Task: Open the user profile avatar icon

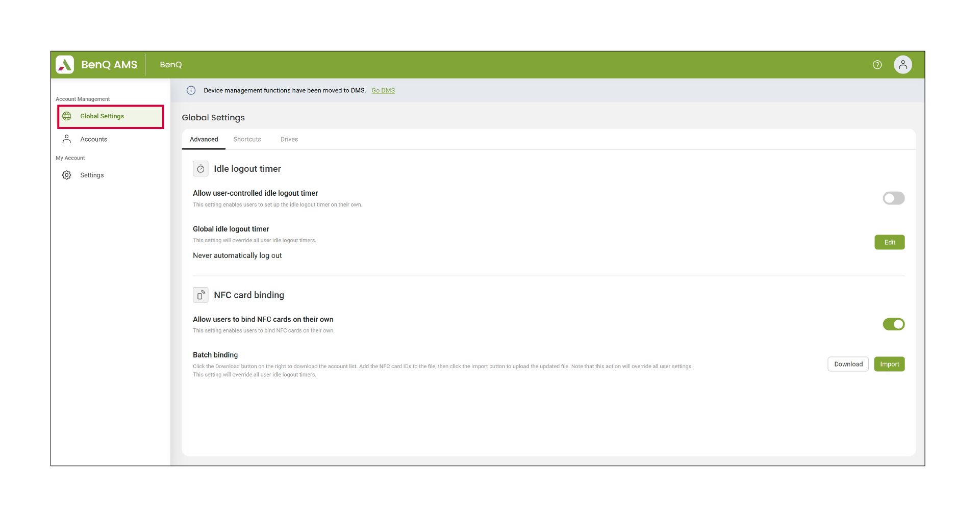Action: (903, 65)
